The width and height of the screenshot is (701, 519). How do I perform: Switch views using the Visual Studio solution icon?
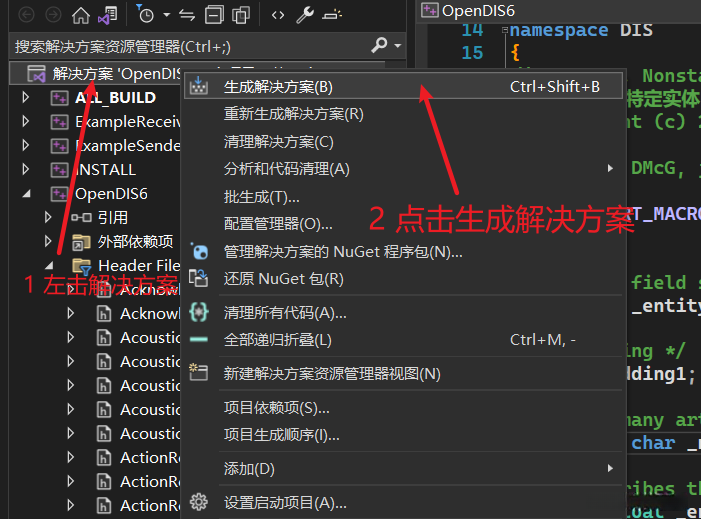pyautogui.click(x=108, y=15)
